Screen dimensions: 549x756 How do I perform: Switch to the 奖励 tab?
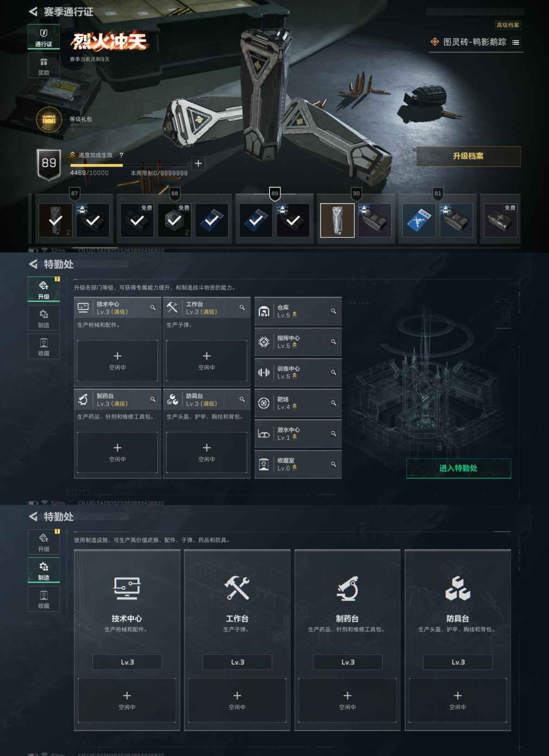44,66
